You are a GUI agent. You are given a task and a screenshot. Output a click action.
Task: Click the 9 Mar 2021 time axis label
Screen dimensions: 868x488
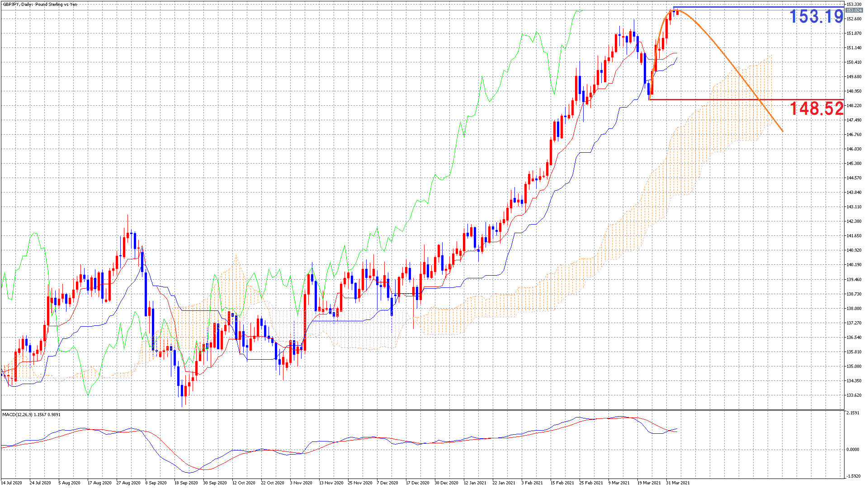click(619, 483)
